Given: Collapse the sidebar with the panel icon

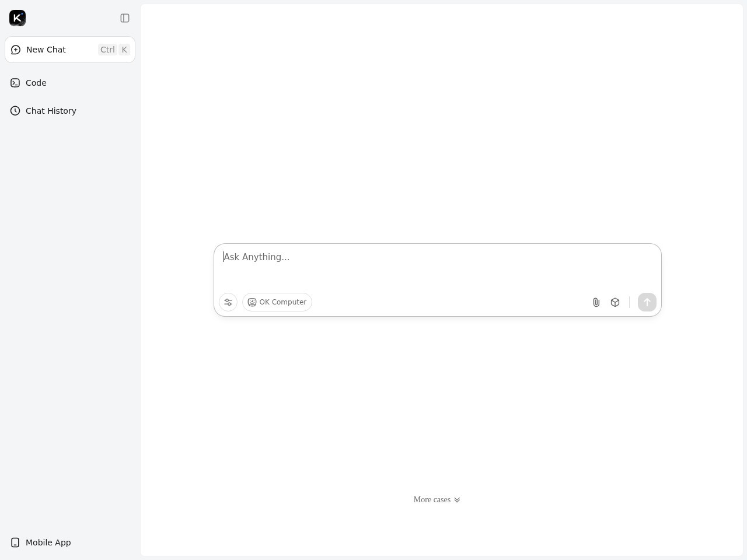Looking at the screenshot, I should click(125, 18).
